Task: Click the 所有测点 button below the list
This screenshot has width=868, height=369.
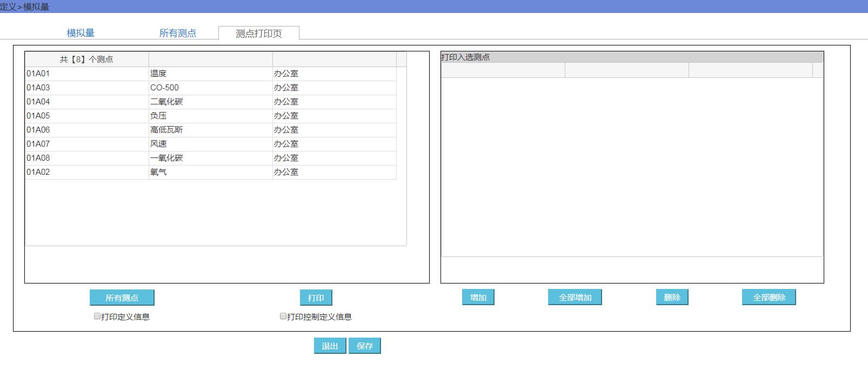Action: pos(122,298)
